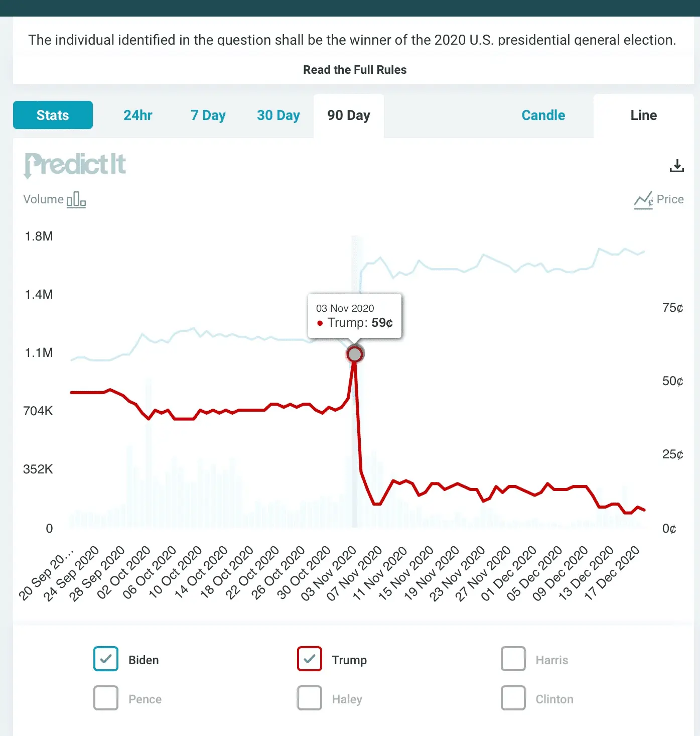The width and height of the screenshot is (700, 736).
Task: Click the PredictIt logo
Action: point(75,165)
